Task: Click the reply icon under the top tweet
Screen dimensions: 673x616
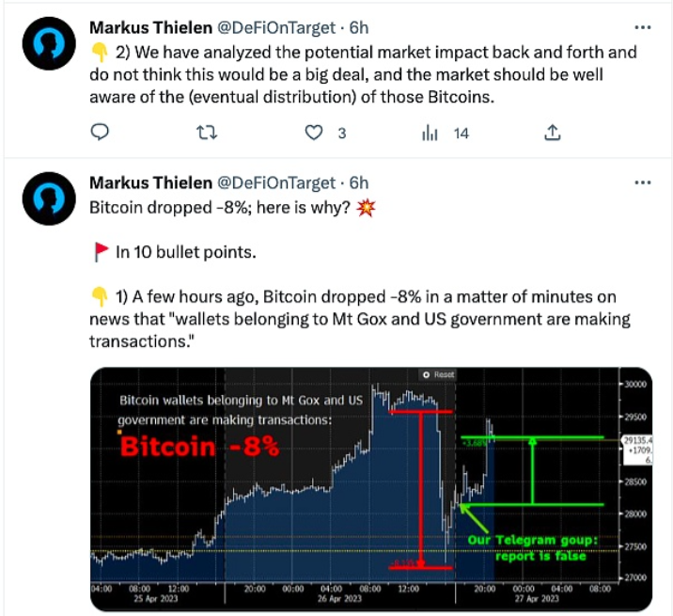Action: pos(101,133)
